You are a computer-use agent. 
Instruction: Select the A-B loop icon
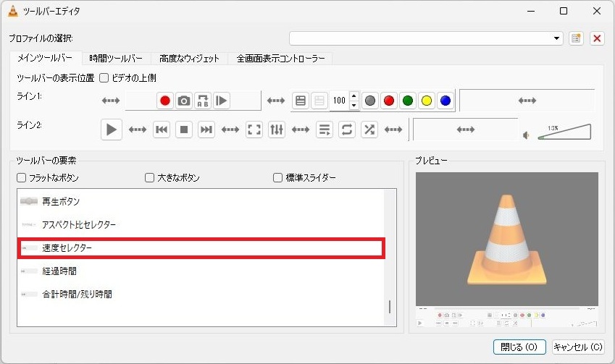point(203,101)
